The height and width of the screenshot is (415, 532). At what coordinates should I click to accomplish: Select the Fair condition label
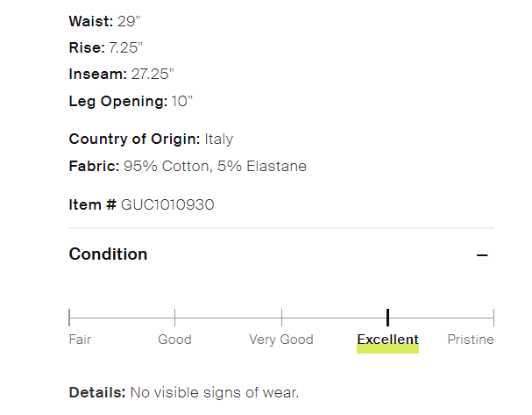tap(80, 340)
